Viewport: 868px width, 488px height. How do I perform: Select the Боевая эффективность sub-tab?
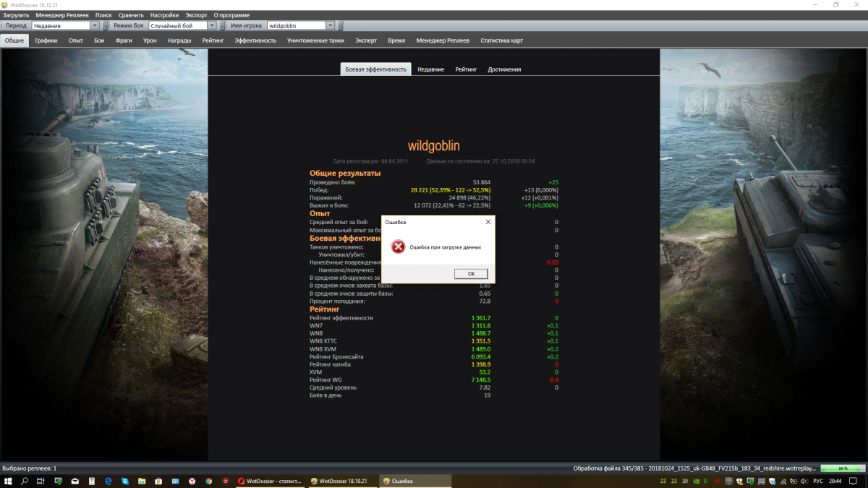tap(376, 69)
